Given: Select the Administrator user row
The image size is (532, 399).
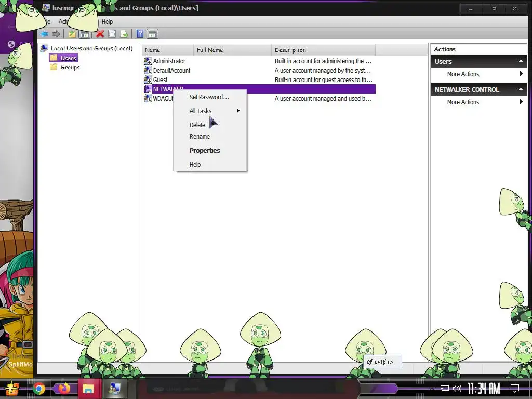Looking at the screenshot, I should tap(260, 61).
